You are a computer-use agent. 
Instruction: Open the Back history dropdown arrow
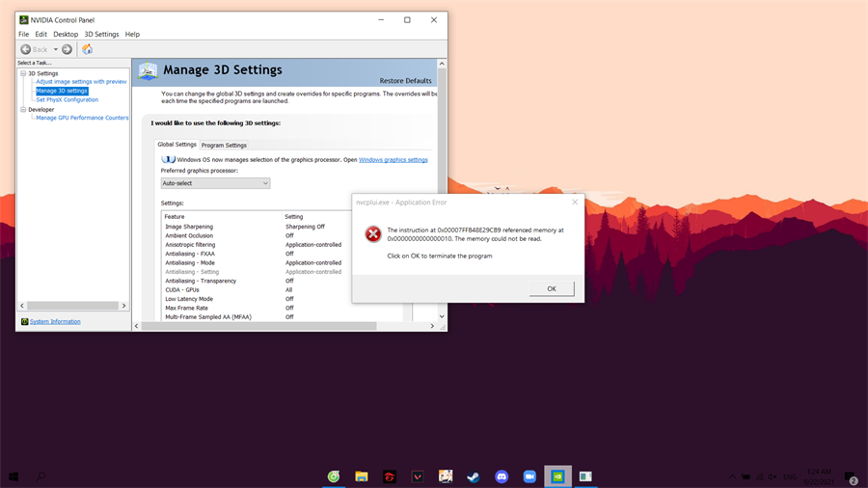pyautogui.click(x=56, y=49)
